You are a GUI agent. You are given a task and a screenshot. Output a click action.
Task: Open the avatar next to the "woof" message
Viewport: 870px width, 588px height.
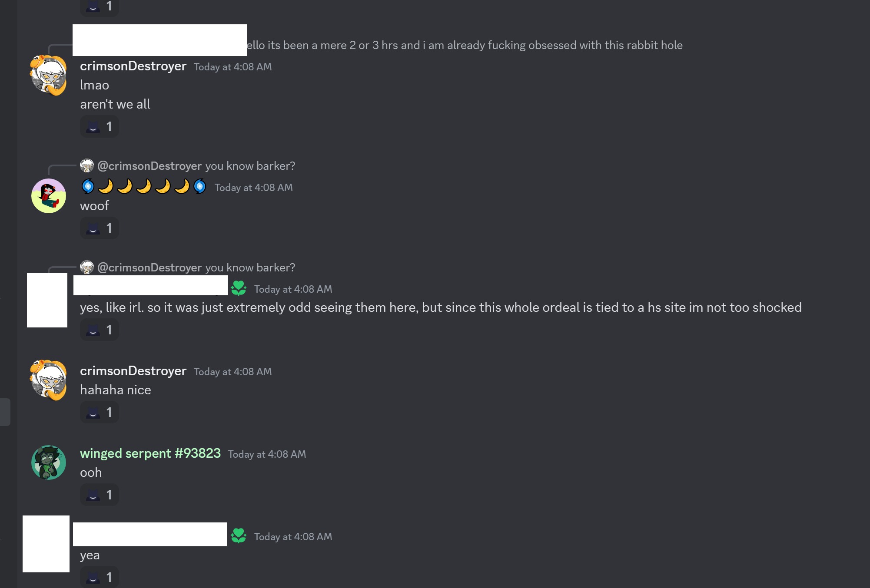[x=49, y=196]
